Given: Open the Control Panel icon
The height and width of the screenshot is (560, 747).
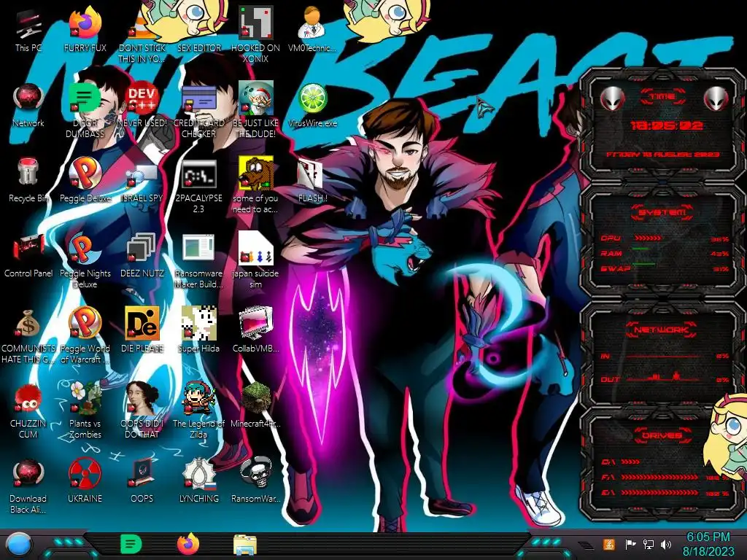Looking at the screenshot, I should (28, 248).
